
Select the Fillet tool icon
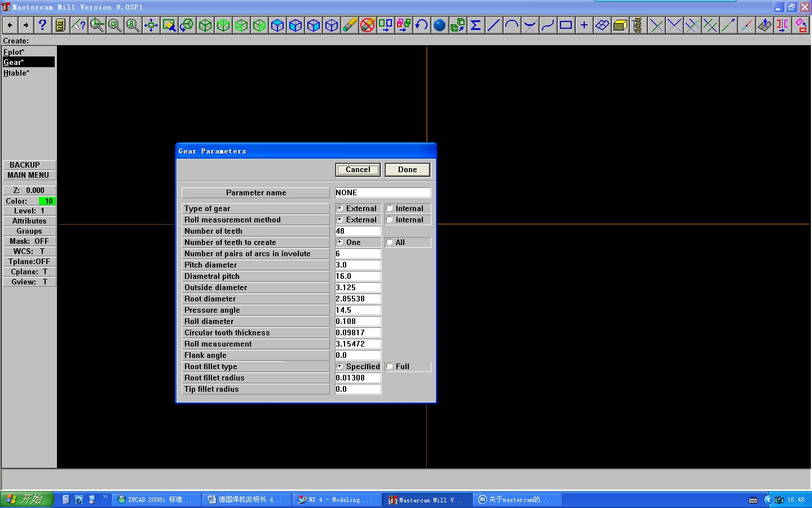point(529,25)
